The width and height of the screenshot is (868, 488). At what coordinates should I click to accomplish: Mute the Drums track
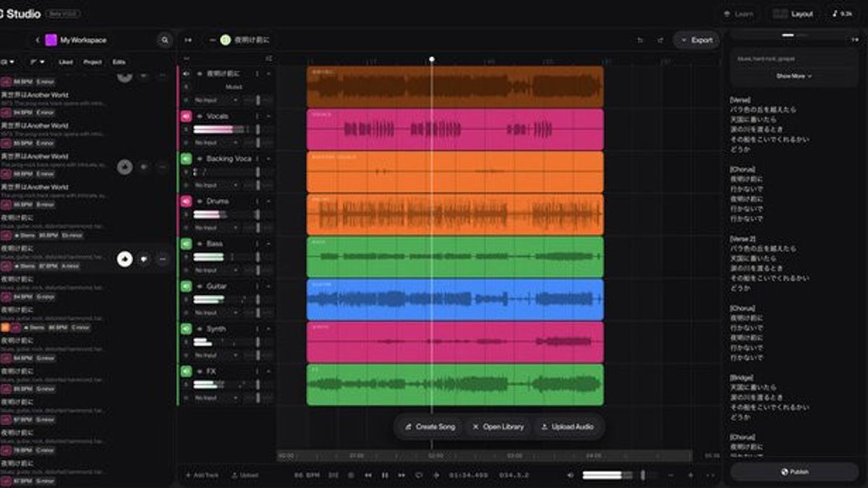click(x=186, y=200)
